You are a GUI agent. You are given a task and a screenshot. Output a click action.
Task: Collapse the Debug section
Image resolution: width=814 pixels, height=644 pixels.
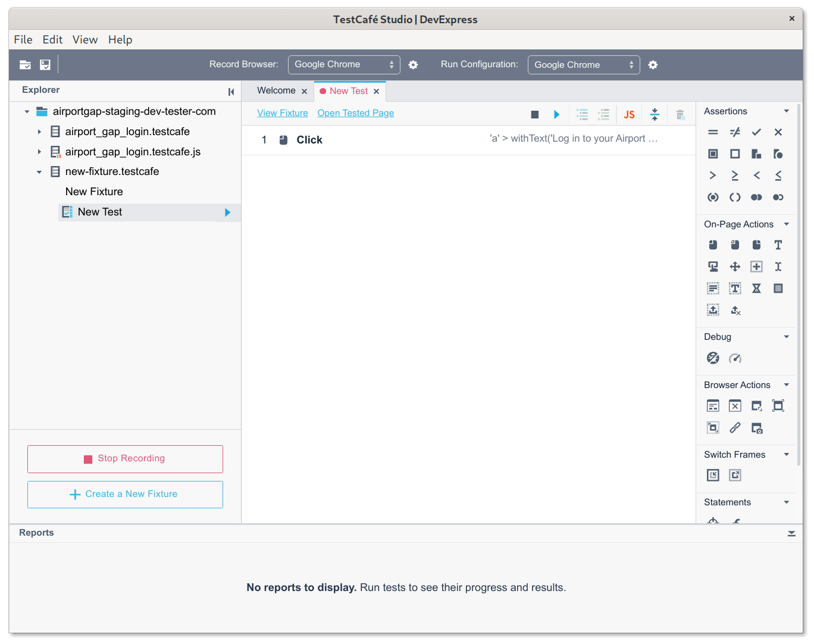787,337
